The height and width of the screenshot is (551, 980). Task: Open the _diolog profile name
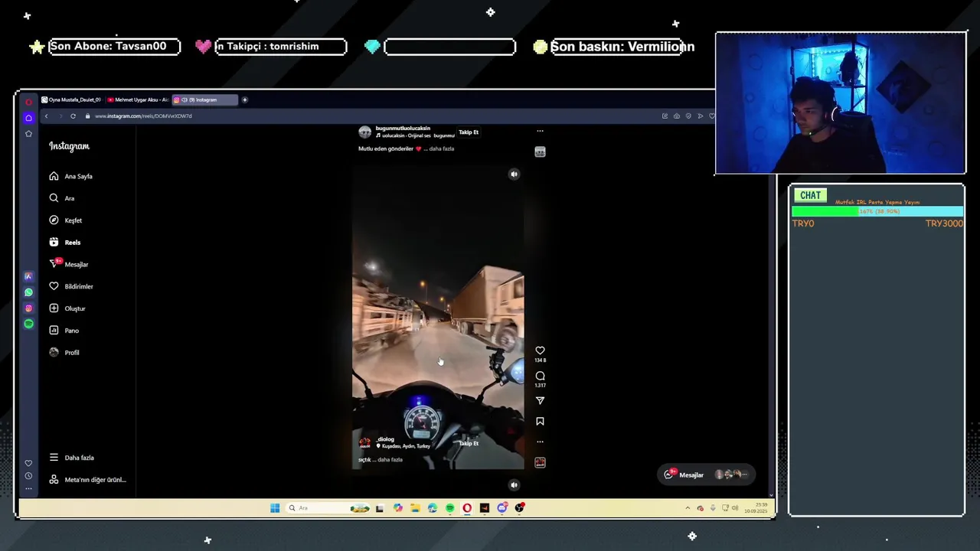click(x=385, y=439)
